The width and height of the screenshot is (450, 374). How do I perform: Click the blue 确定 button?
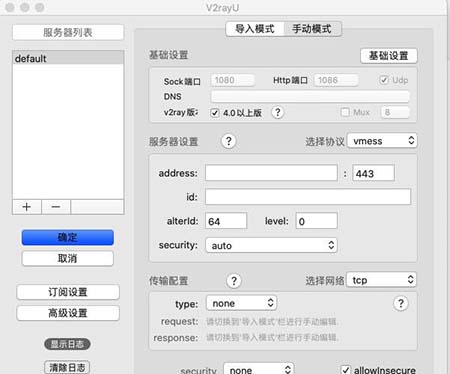coord(68,237)
